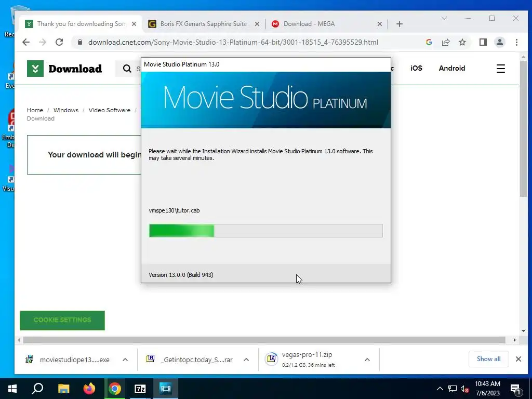Click the network icon in system tray
532x399 pixels.
click(x=453, y=389)
